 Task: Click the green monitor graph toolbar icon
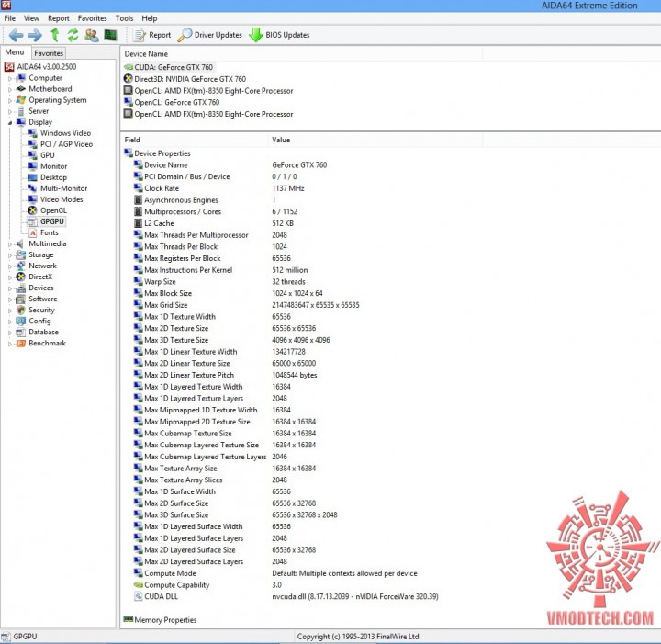click(110, 35)
